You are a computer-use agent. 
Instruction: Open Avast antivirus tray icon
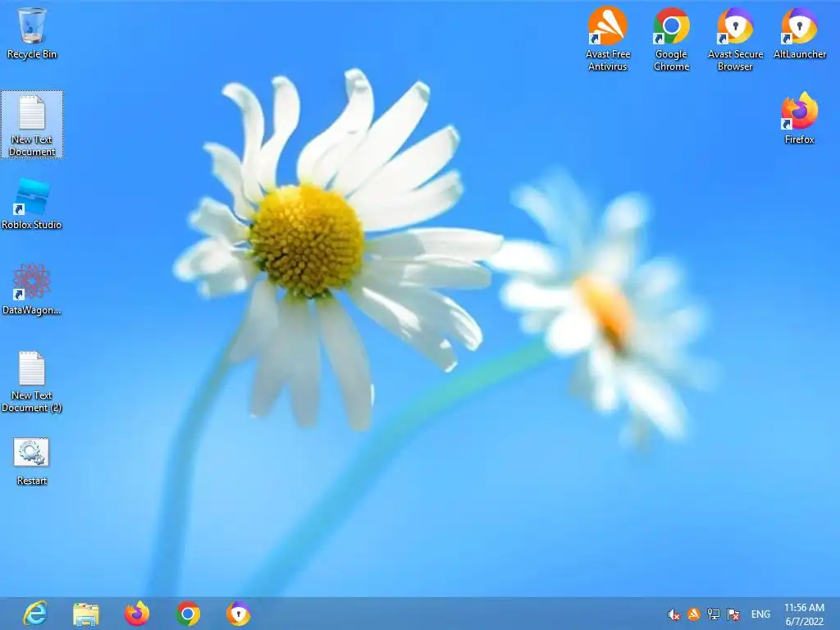click(694, 614)
